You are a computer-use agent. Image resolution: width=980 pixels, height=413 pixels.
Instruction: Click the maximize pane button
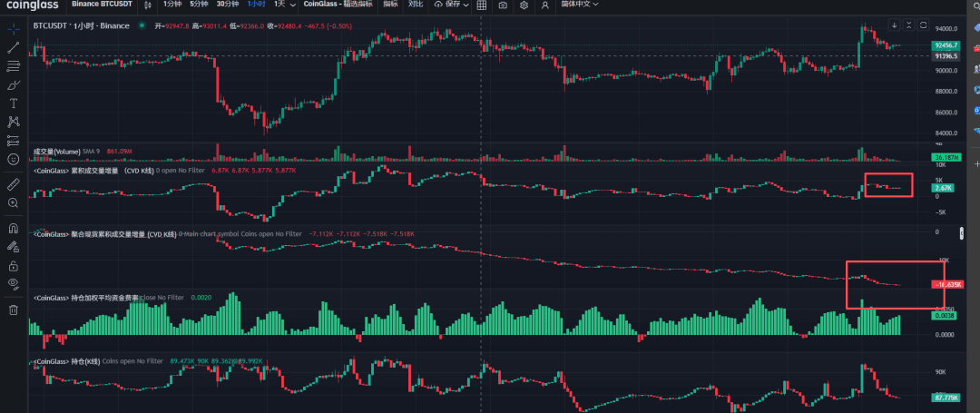point(923,25)
